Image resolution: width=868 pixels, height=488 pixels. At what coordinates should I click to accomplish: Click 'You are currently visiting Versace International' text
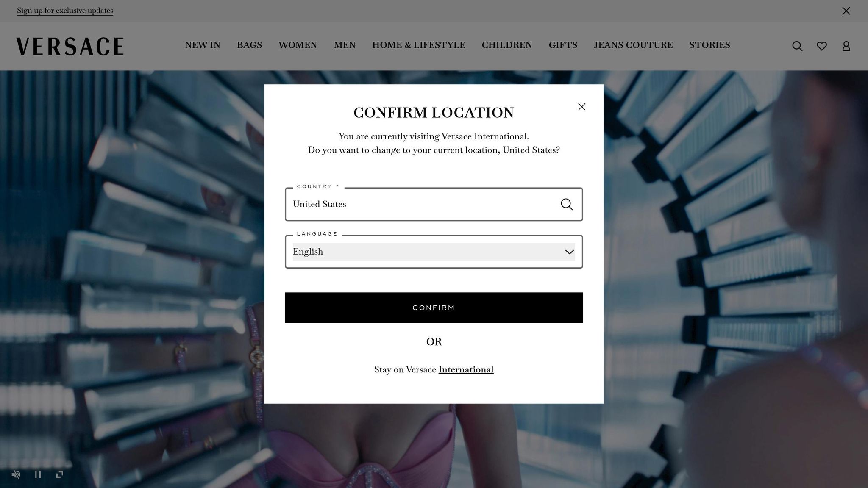point(434,136)
